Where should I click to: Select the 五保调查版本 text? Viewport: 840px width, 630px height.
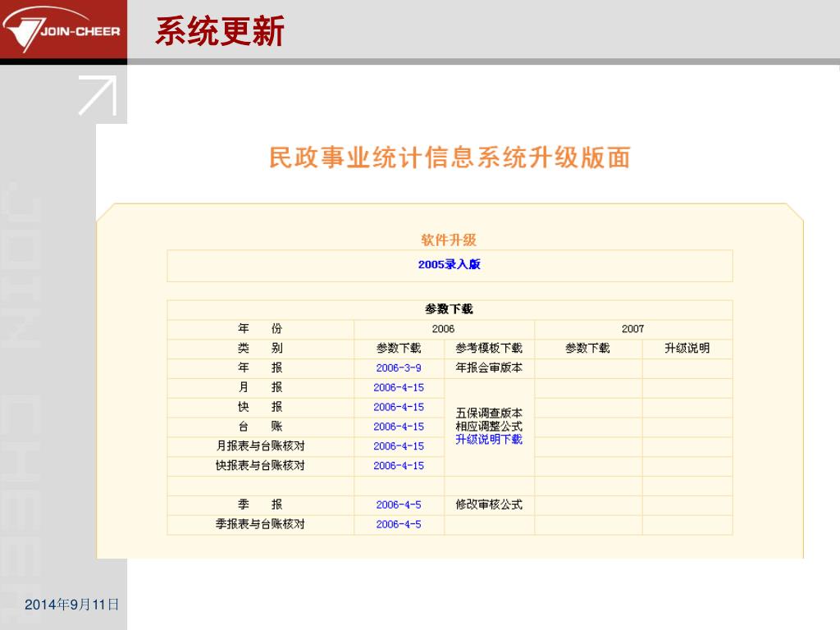pos(489,413)
